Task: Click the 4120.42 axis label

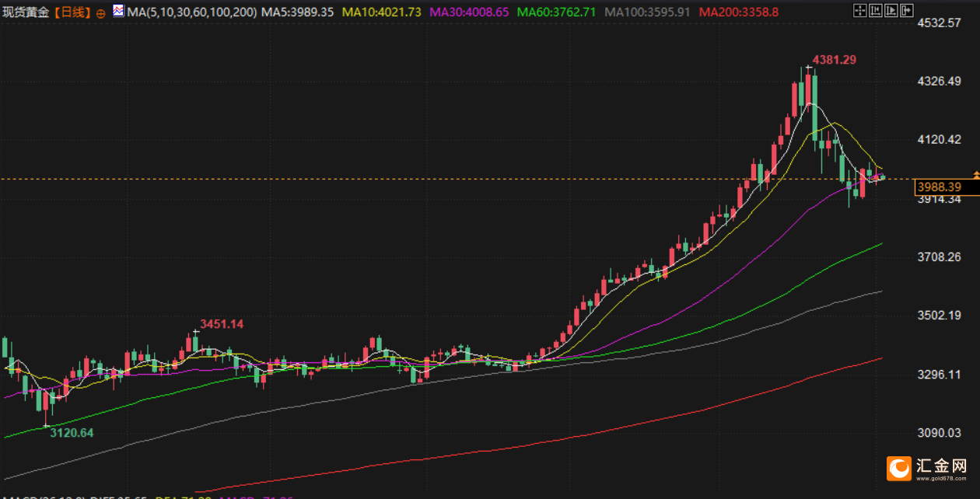Action: 940,140
